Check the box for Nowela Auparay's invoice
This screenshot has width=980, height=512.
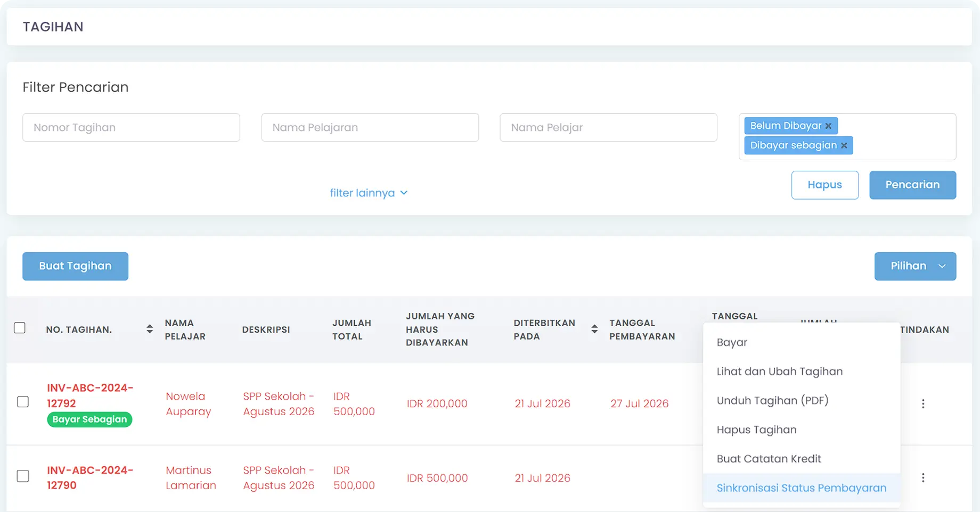23,402
